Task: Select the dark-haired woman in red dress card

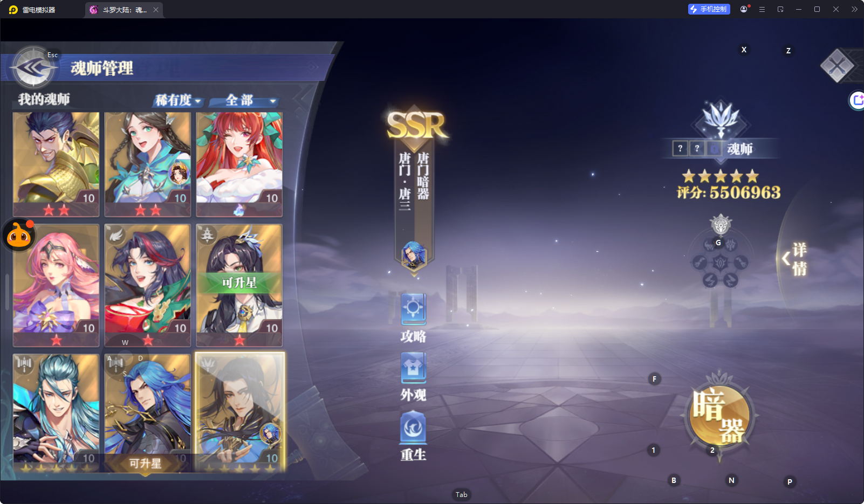Action: [147, 285]
